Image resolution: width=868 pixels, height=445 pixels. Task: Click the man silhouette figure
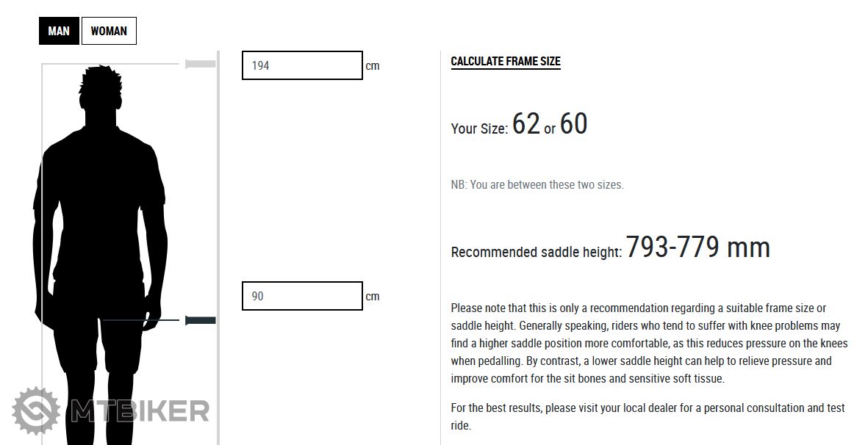coord(99,220)
